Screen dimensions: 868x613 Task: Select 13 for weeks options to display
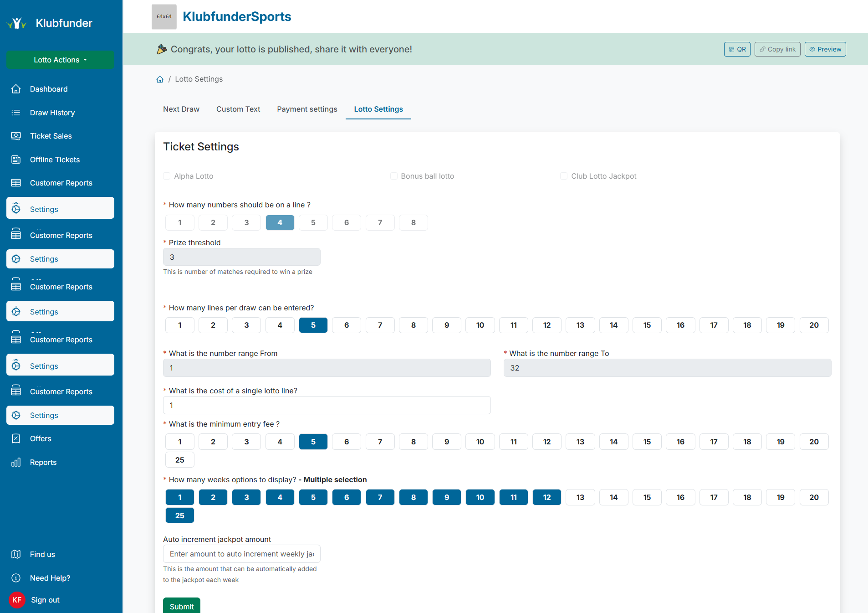pos(580,497)
